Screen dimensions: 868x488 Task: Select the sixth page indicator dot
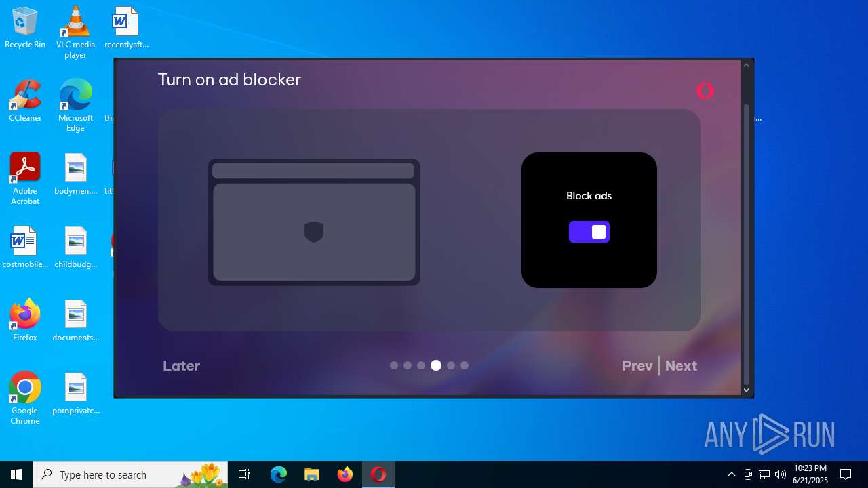(465, 365)
